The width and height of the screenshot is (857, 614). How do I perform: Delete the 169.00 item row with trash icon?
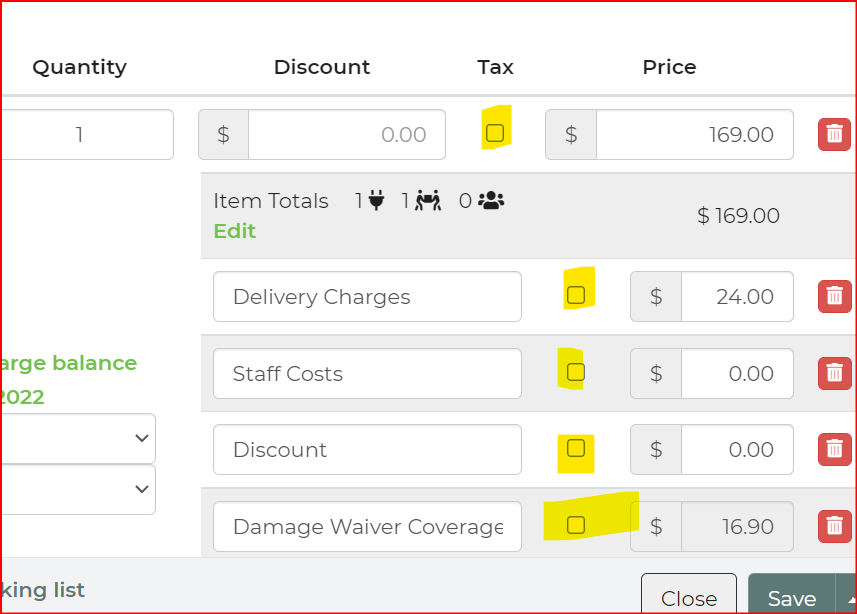(x=834, y=135)
